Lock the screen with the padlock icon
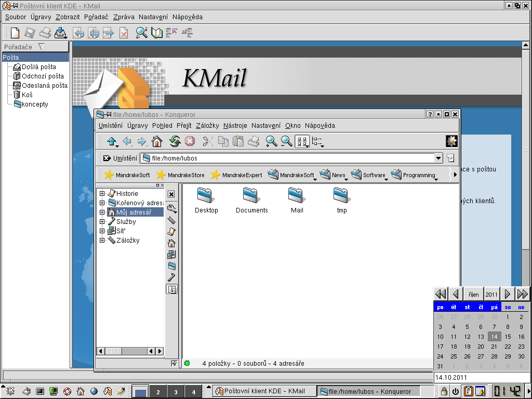 pyautogui.click(x=444, y=391)
